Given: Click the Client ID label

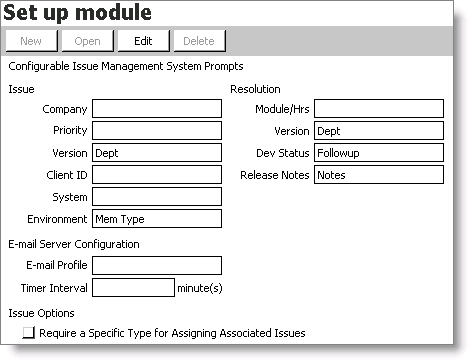Looking at the screenshot, I should click(x=67, y=175).
